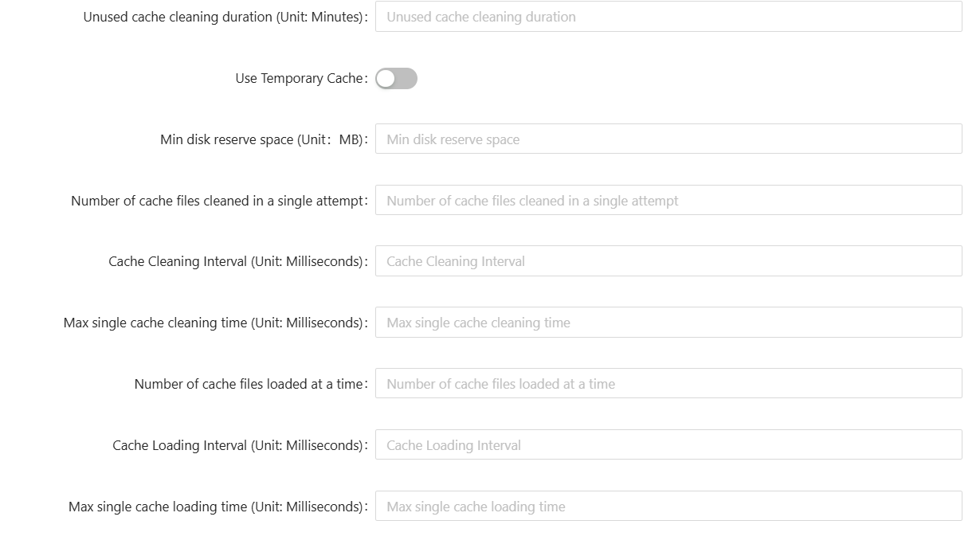The height and width of the screenshot is (544, 980).
Task: Select the Cache Cleaning Interval text box
Action: click(668, 261)
